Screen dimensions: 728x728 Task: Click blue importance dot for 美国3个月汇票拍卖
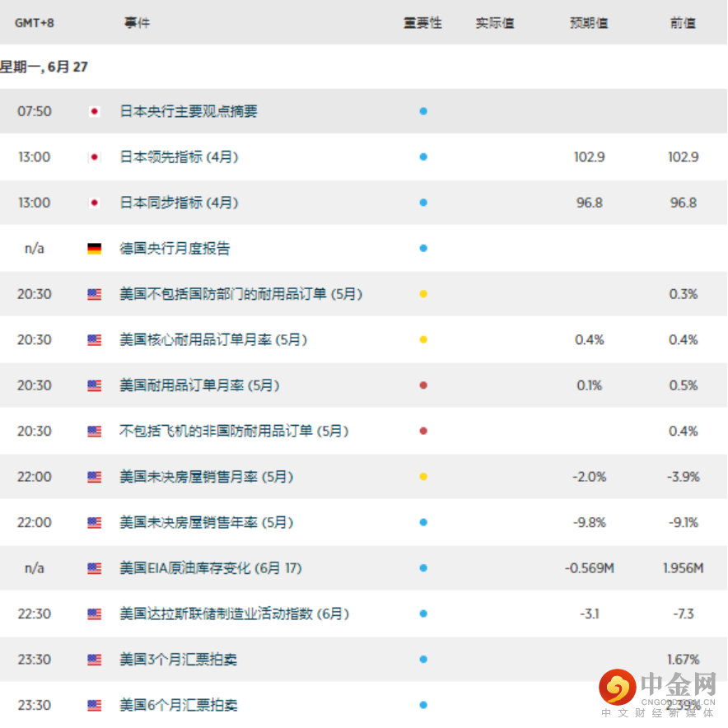(423, 660)
